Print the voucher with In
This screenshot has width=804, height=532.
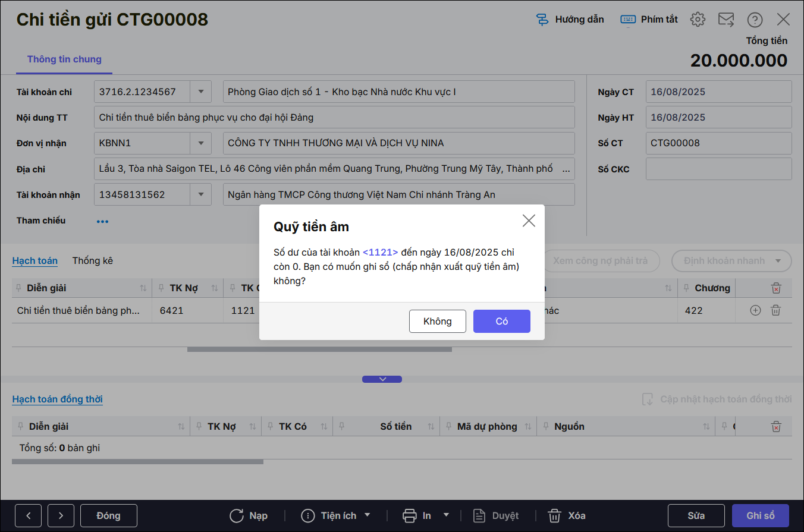(417, 516)
